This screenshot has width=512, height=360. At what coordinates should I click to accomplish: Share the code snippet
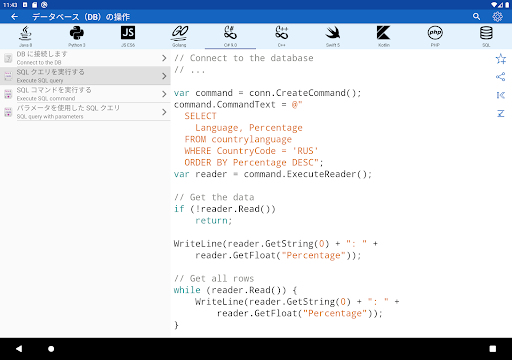pyautogui.click(x=501, y=77)
